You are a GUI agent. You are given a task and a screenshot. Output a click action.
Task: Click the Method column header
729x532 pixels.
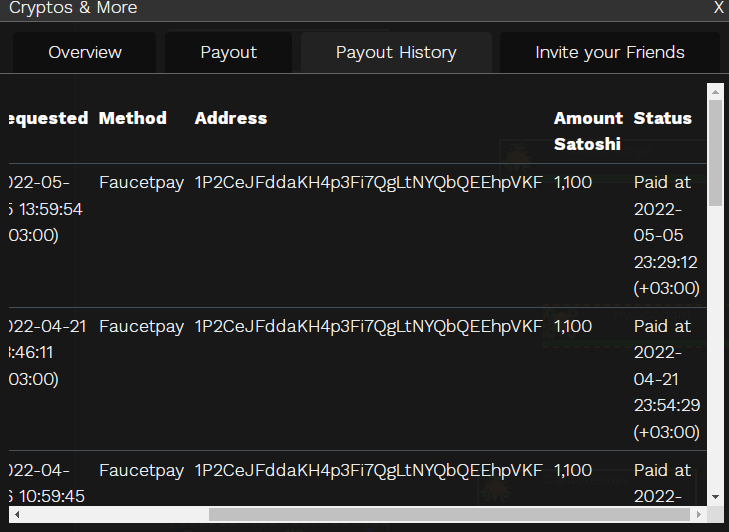(x=133, y=118)
